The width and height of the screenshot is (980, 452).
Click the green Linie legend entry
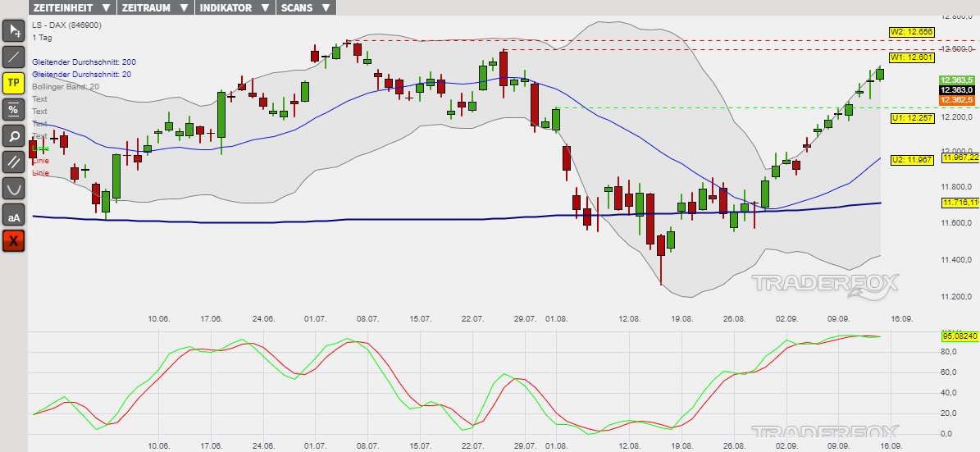click(41, 148)
